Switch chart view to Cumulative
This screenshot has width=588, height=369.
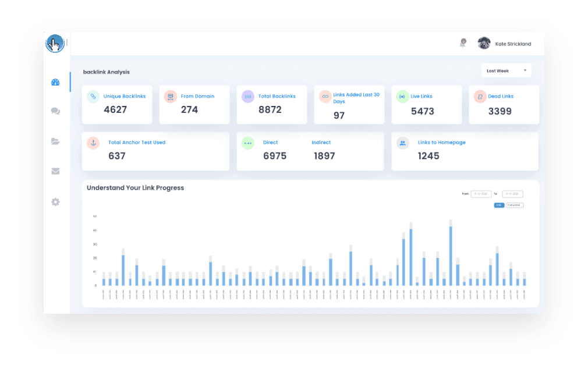coord(515,205)
